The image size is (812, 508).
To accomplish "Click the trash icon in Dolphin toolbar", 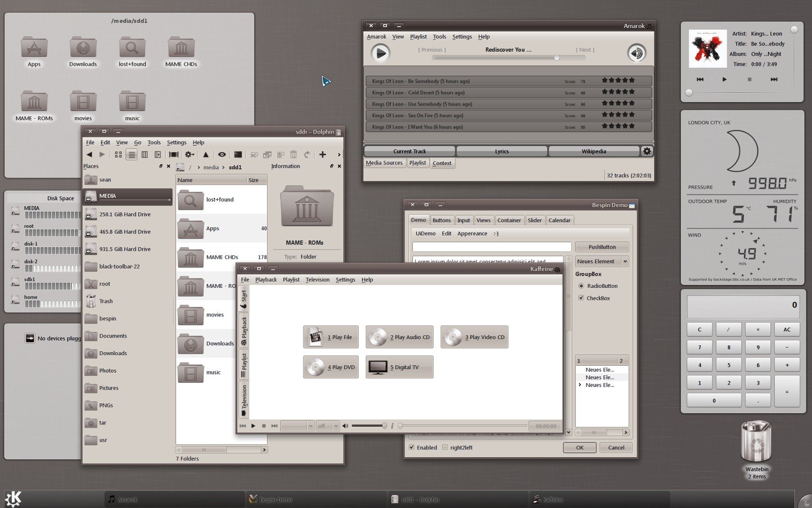I will 293,154.
